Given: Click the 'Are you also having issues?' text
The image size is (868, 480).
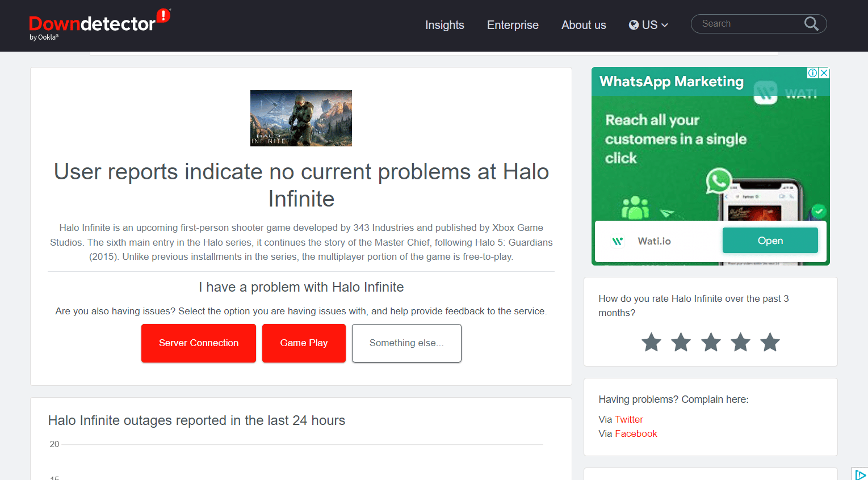Looking at the screenshot, I should (301, 311).
